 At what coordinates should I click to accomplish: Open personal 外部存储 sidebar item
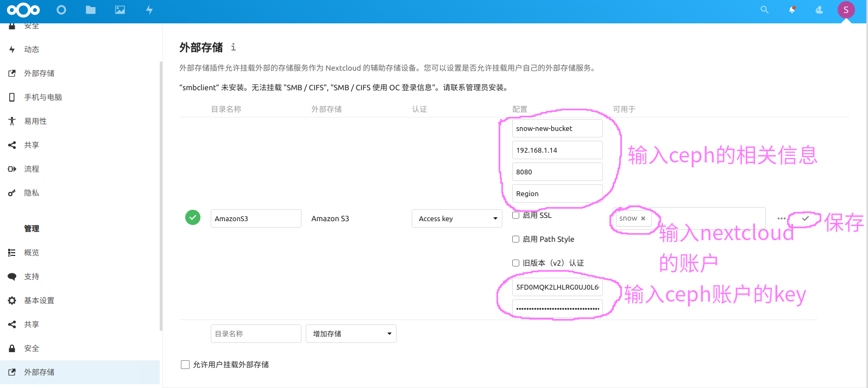(x=39, y=73)
